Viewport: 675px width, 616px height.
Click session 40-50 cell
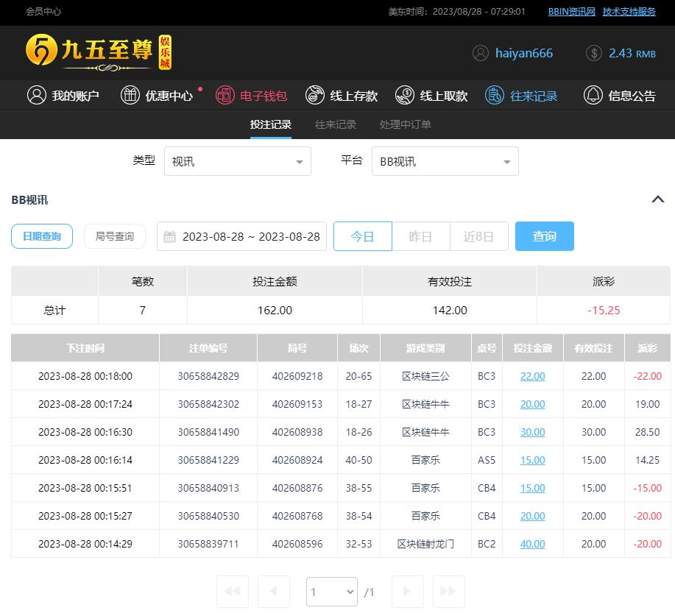tap(358, 460)
